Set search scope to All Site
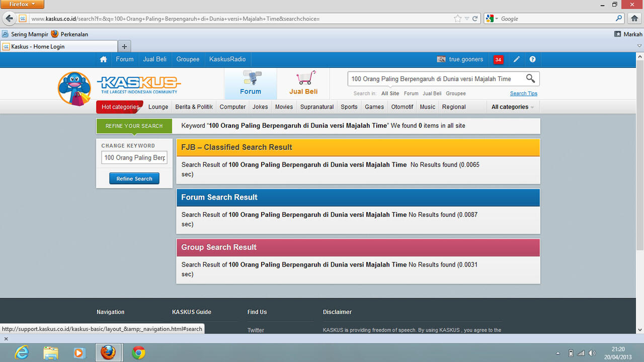The height and width of the screenshot is (362, 644). click(390, 94)
